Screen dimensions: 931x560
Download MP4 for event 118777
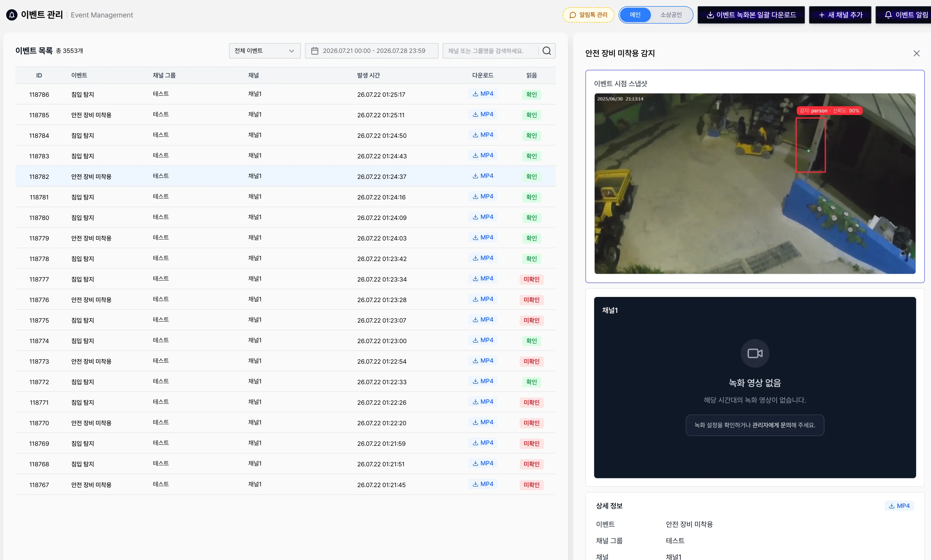point(483,278)
